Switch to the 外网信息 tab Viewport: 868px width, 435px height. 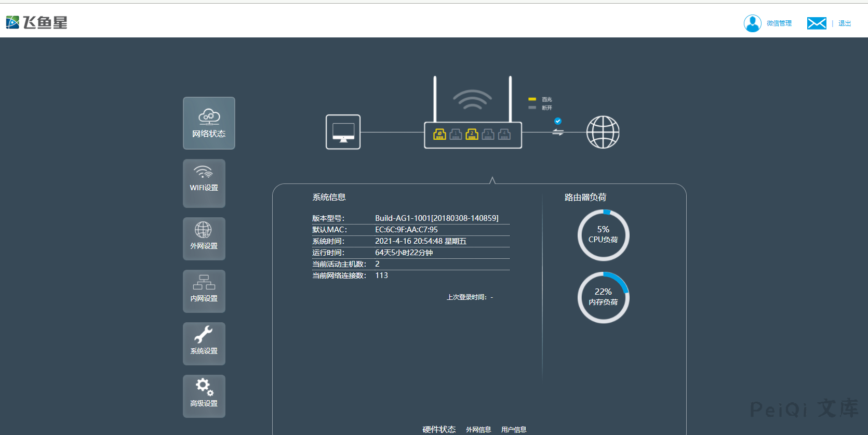coord(478,429)
